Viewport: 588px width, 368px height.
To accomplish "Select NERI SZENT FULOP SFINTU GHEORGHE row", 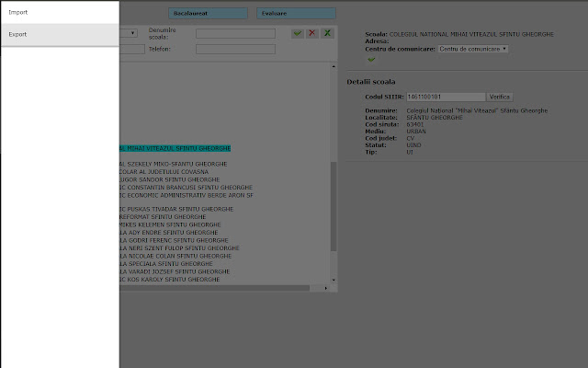I will point(180,248).
